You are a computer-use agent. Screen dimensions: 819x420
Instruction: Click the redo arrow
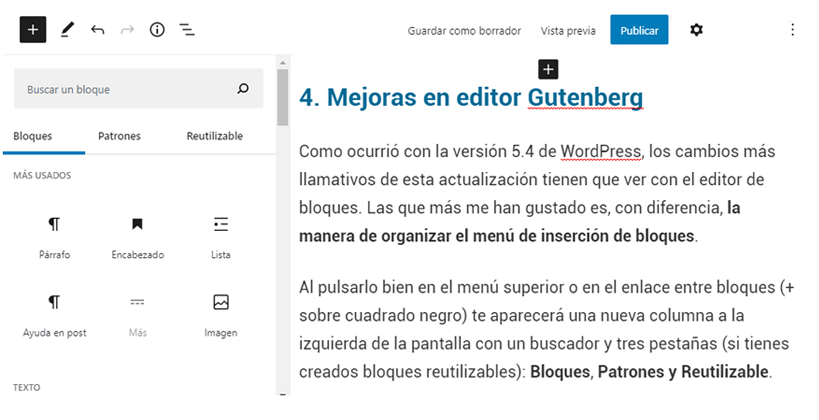click(x=127, y=30)
